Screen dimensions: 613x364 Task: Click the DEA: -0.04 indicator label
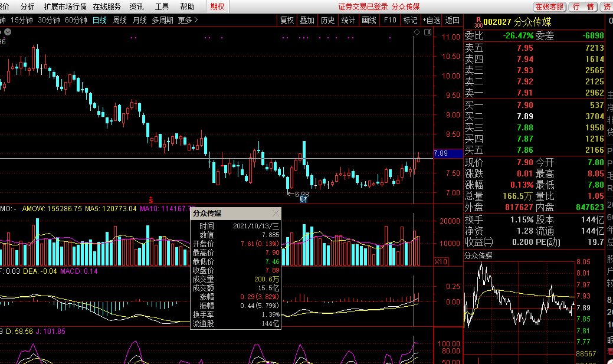(40, 271)
